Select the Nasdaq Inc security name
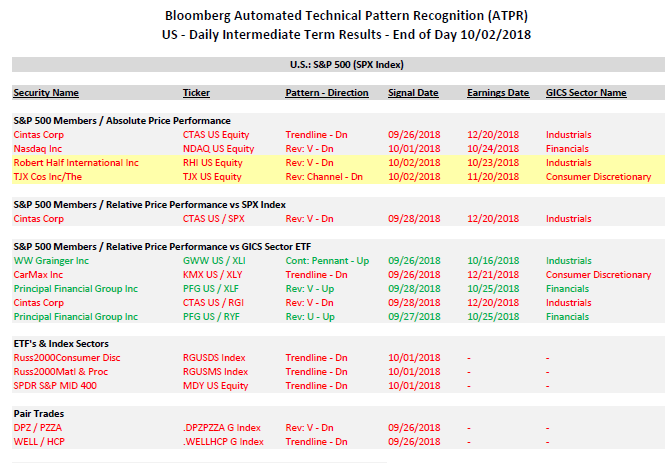 [x=37, y=149]
